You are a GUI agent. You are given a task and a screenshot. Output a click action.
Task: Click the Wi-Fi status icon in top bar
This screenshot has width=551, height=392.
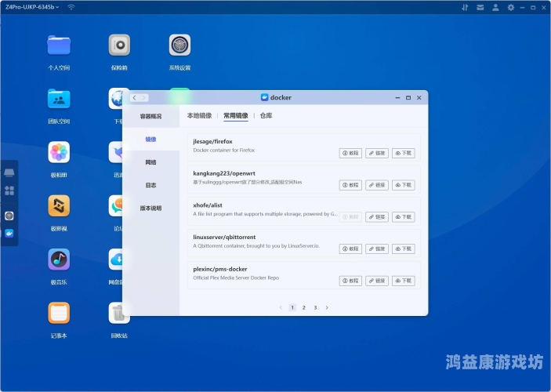point(71,7)
